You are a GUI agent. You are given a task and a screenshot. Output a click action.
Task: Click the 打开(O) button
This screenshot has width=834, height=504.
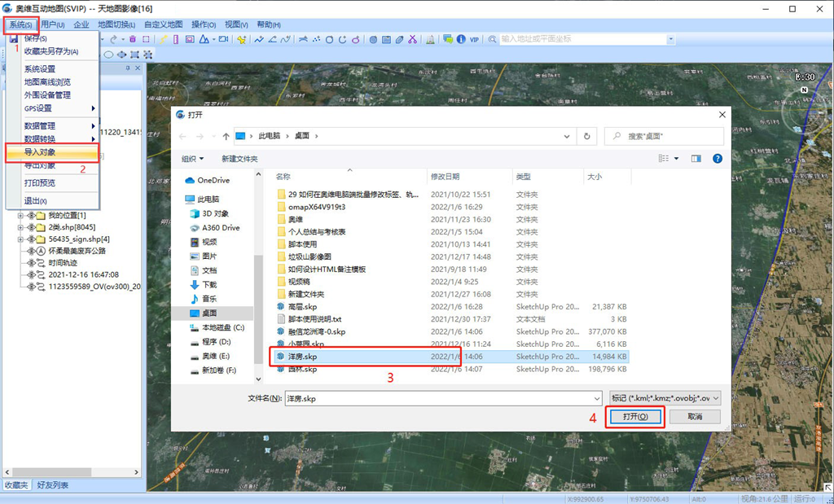(x=635, y=416)
